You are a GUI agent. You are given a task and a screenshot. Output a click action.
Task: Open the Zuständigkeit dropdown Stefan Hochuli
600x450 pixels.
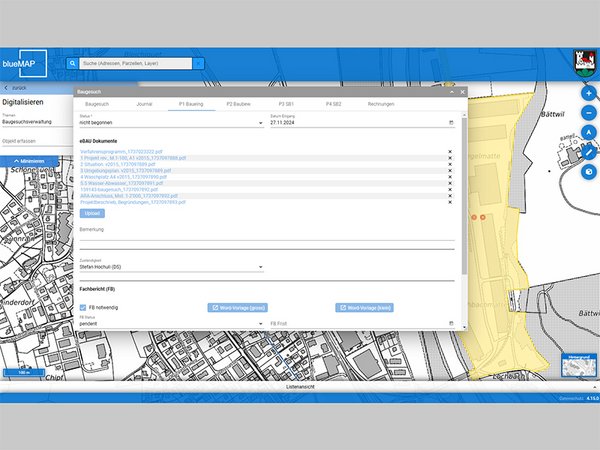point(171,267)
